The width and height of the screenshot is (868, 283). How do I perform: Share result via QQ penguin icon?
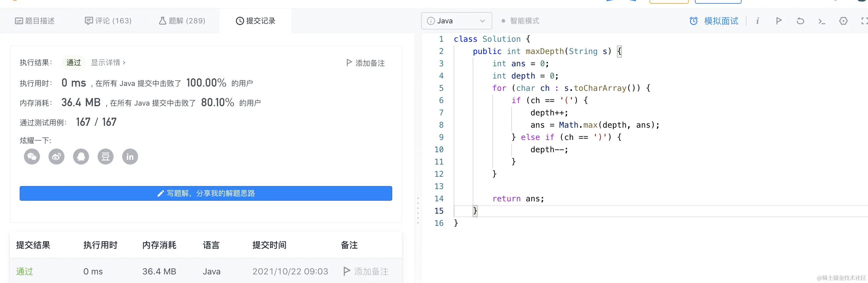81,157
